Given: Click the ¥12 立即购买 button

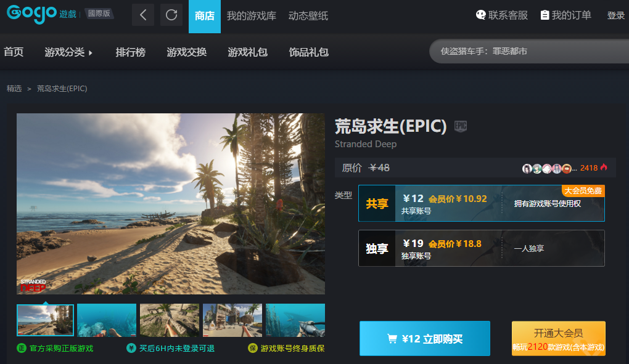Looking at the screenshot, I should pyautogui.click(x=425, y=338).
